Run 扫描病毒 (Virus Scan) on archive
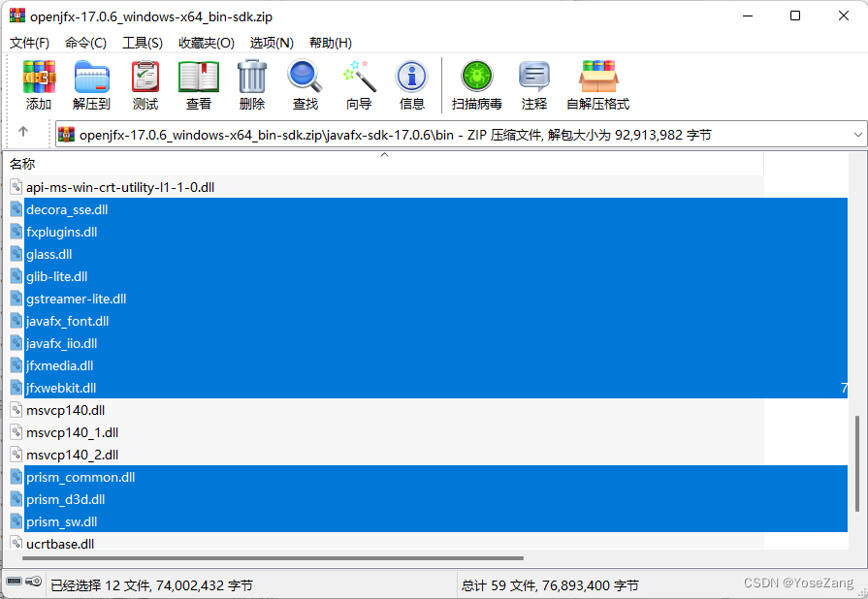The width and height of the screenshot is (868, 599). (476, 84)
